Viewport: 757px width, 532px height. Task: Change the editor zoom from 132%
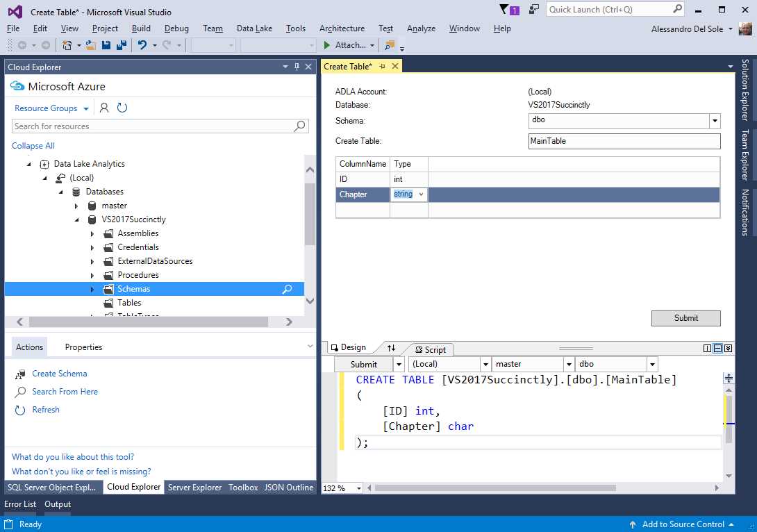click(342, 488)
